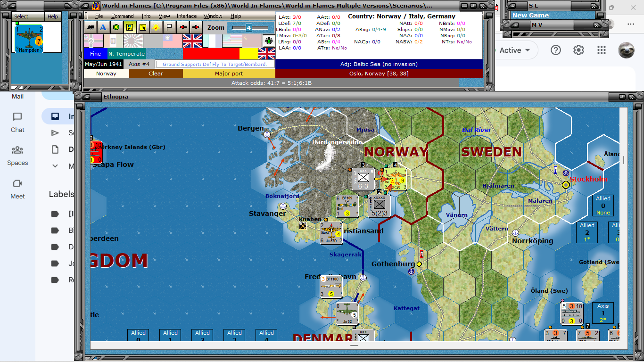Select the Hampden bomber unit thumbnail
Viewport: 644px width, 362px height.
(29, 39)
